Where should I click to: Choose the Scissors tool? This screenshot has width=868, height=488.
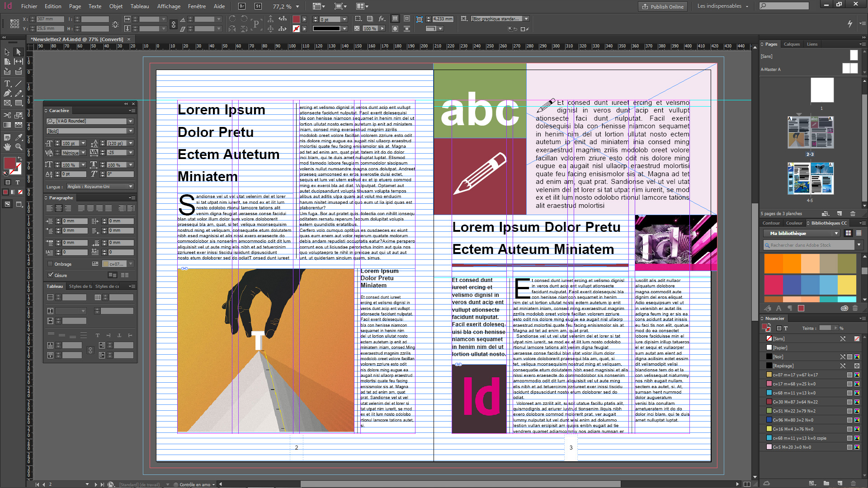7,115
